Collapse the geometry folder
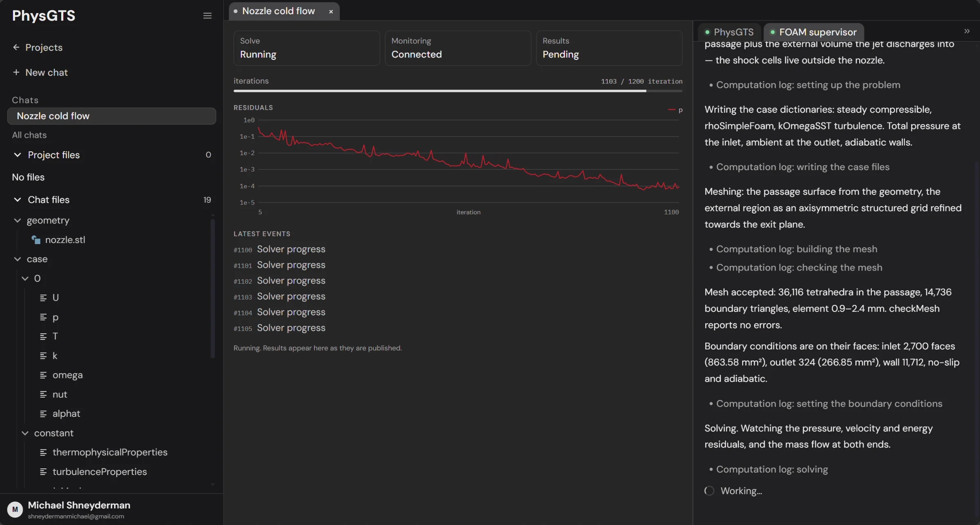980x525 pixels. [x=17, y=220]
